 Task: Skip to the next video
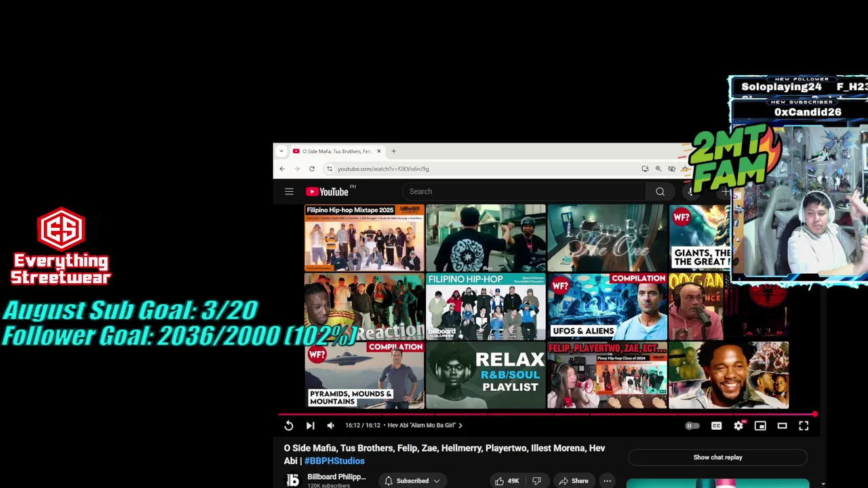(310, 426)
